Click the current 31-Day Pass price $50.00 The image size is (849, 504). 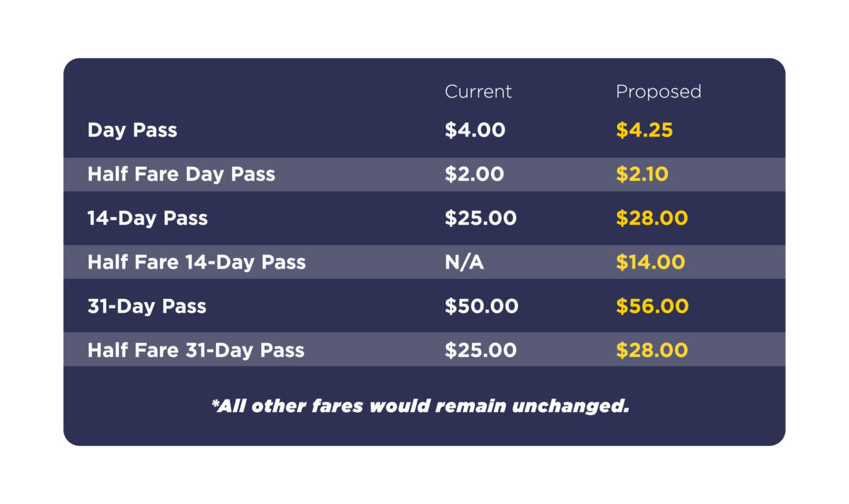click(x=481, y=307)
